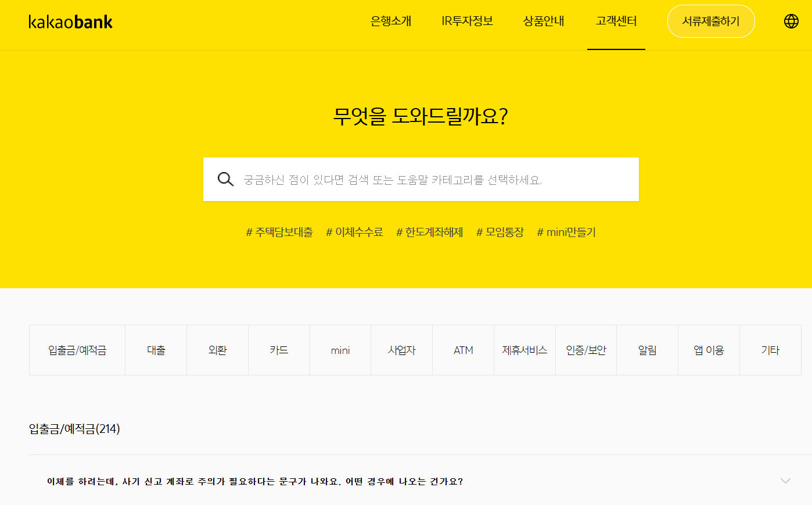Click the #모임통장 hashtag link
Image resolution: width=812 pixels, height=505 pixels.
(500, 232)
